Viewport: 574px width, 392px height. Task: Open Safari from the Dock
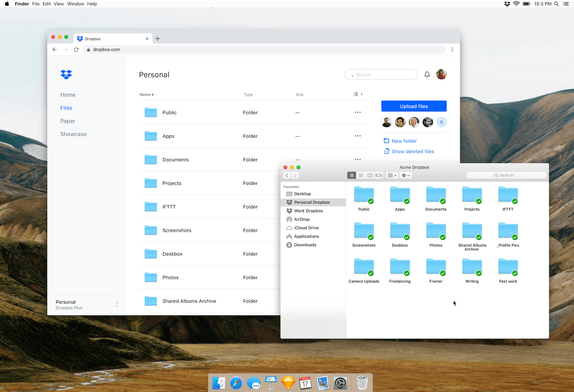(236, 383)
